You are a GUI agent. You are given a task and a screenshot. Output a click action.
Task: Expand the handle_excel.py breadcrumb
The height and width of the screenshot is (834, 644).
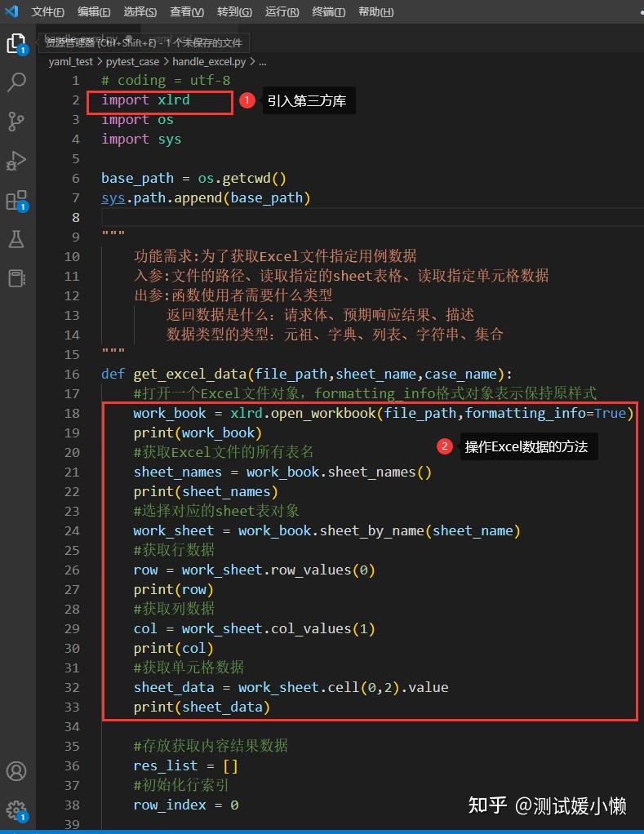click(x=209, y=62)
